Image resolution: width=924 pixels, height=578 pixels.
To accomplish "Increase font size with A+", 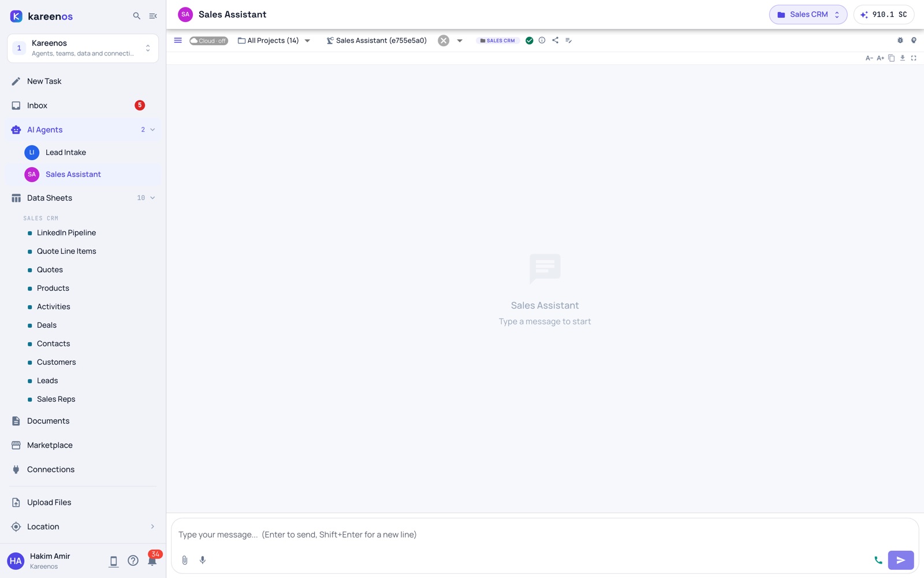I will (880, 58).
